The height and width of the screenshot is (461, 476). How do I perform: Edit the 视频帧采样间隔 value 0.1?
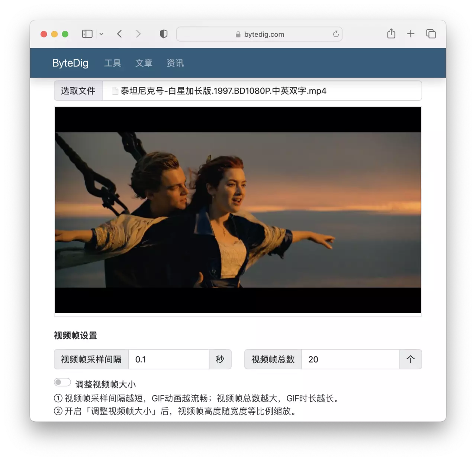pyautogui.click(x=169, y=359)
